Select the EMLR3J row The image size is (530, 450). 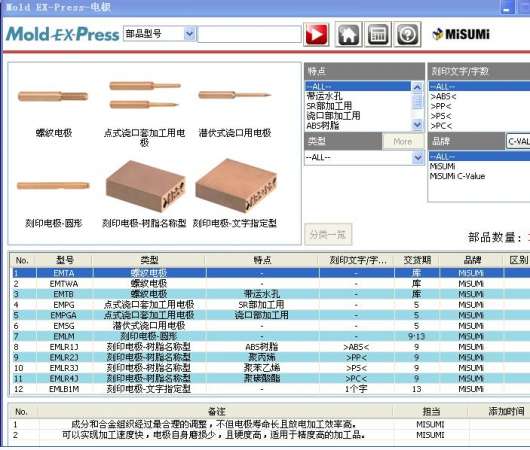[x=271, y=368]
